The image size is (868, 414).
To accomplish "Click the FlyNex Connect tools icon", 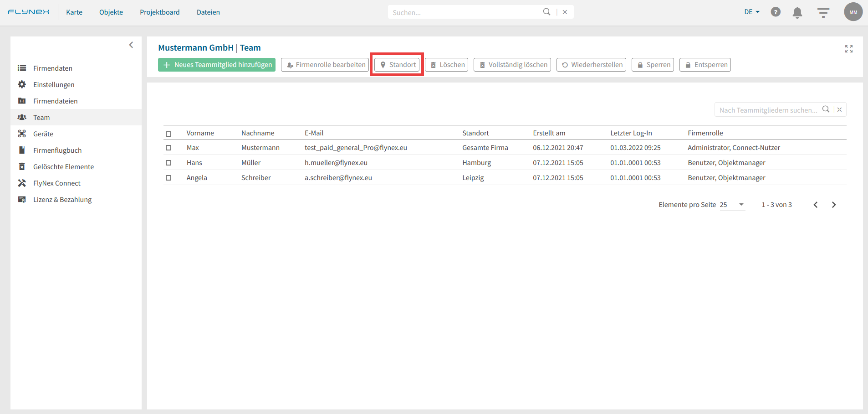I will click(x=22, y=183).
